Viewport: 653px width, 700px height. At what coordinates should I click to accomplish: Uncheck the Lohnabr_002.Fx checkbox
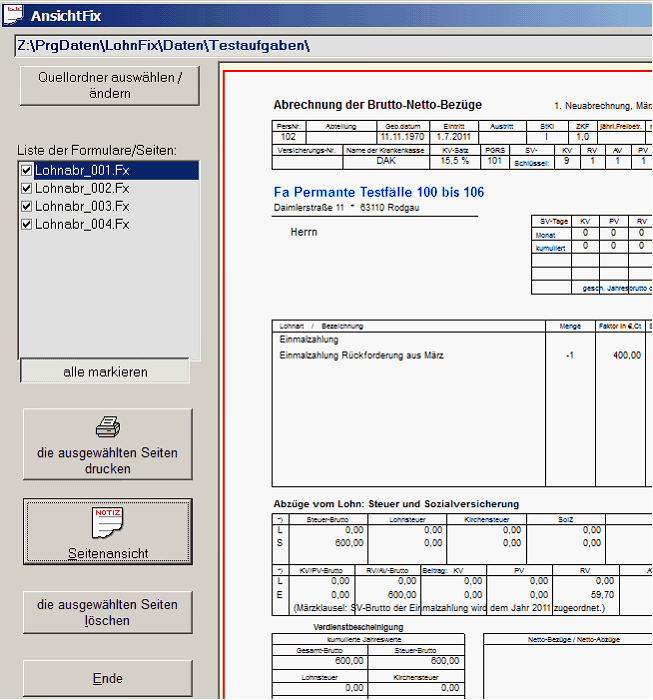click(x=26, y=188)
